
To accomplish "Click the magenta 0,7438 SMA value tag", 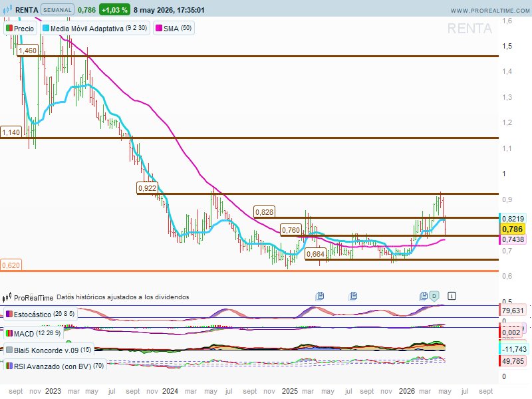I will click(x=513, y=239).
